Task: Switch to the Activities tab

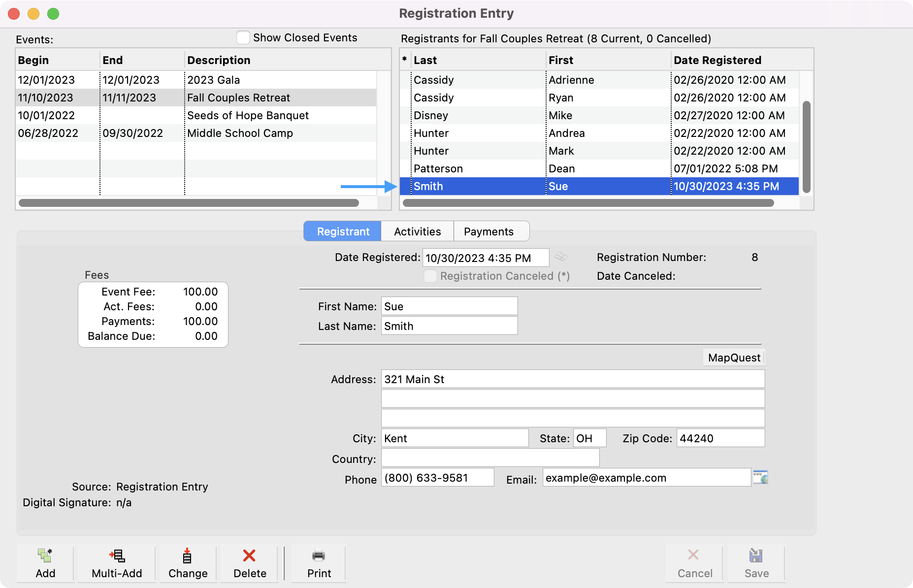Action: tap(417, 231)
